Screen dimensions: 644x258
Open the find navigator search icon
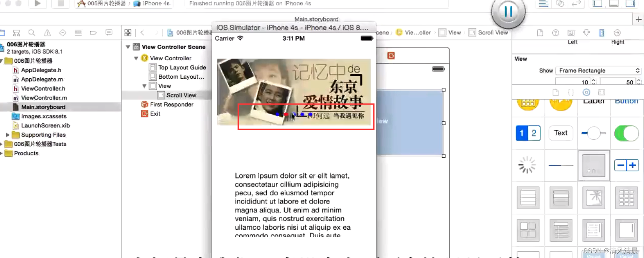(32, 33)
